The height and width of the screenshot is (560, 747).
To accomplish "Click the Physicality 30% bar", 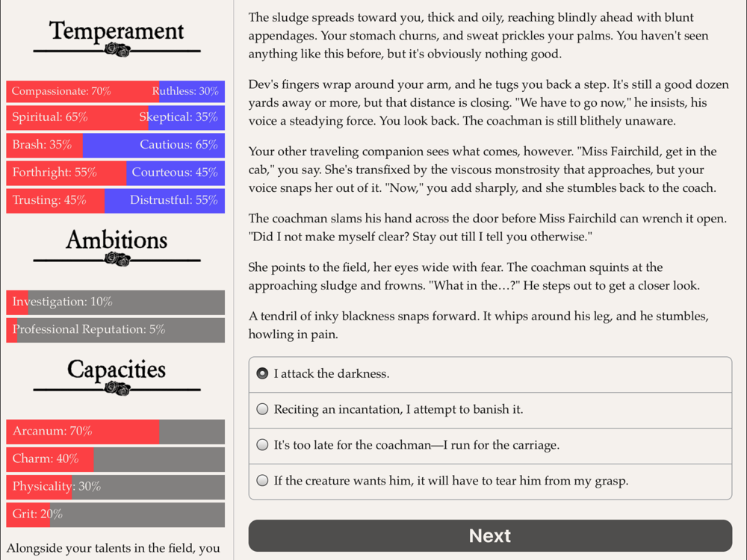I will click(115, 487).
